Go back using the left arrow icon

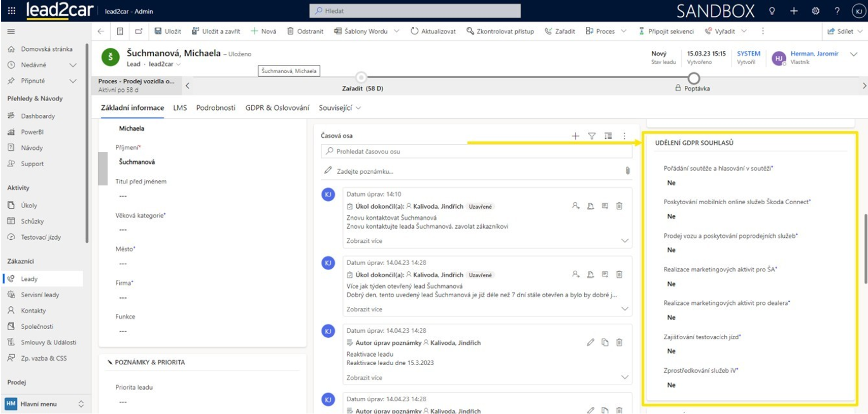point(101,31)
